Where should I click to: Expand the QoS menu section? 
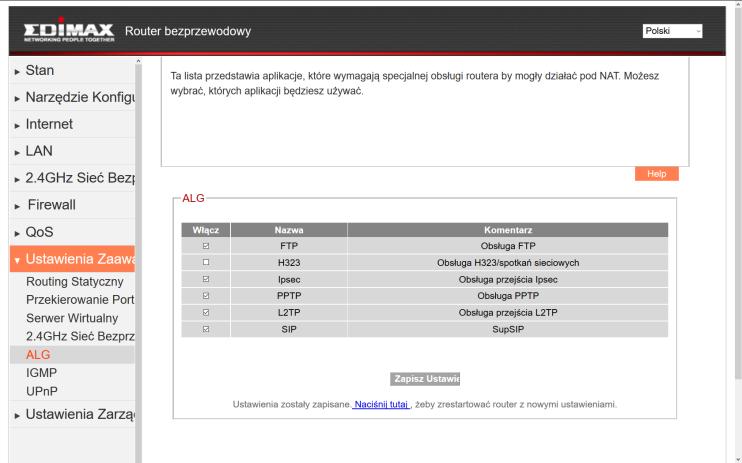72,232
